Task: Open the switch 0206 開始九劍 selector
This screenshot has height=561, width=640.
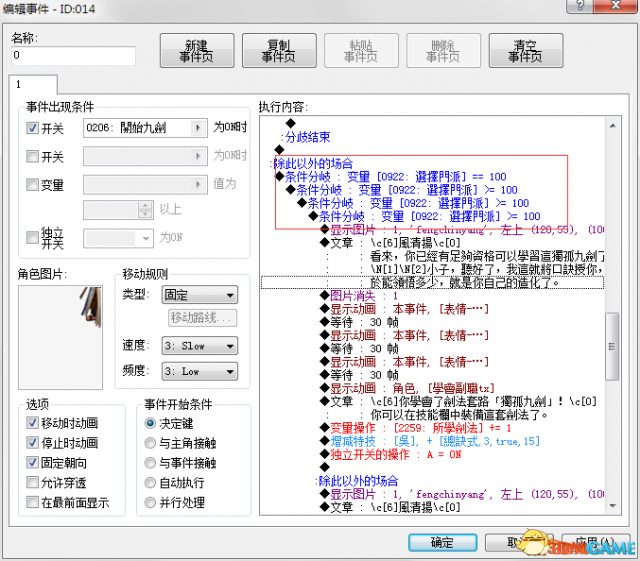Action: (145, 128)
